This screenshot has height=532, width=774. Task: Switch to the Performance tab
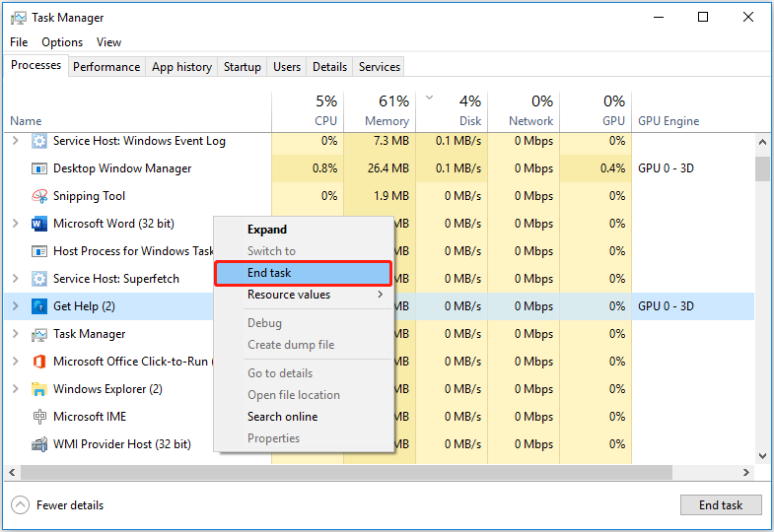click(x=106, y=67)
